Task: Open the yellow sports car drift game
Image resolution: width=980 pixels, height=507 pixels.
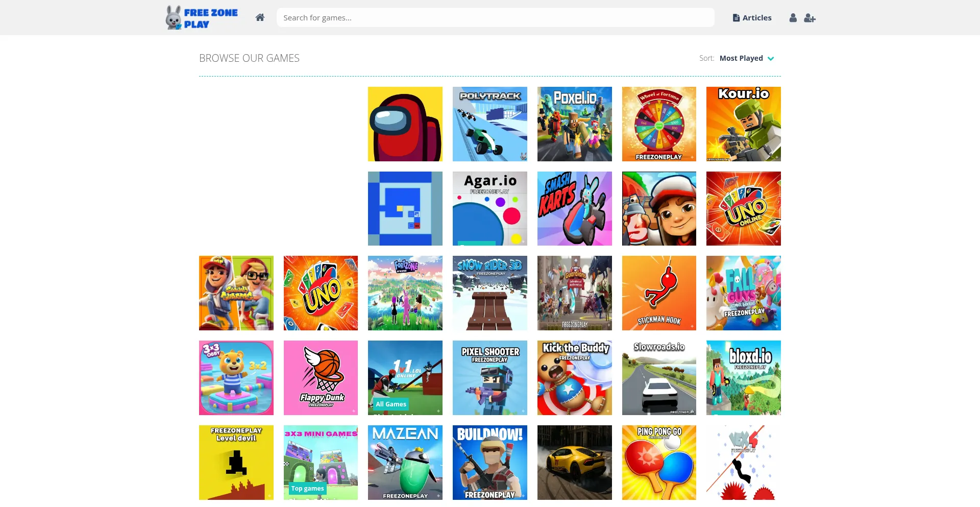Action: 575,463
